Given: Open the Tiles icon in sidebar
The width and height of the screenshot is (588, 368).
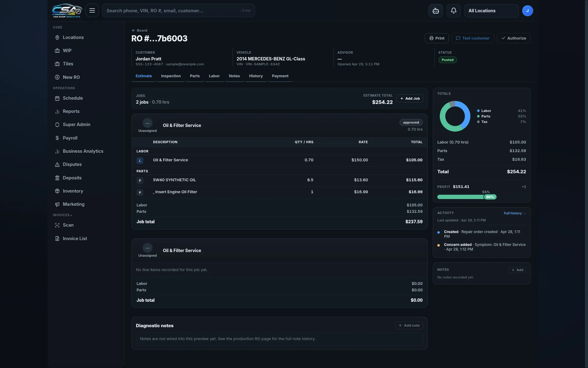Looking at the screenshot, I should 57,64.
